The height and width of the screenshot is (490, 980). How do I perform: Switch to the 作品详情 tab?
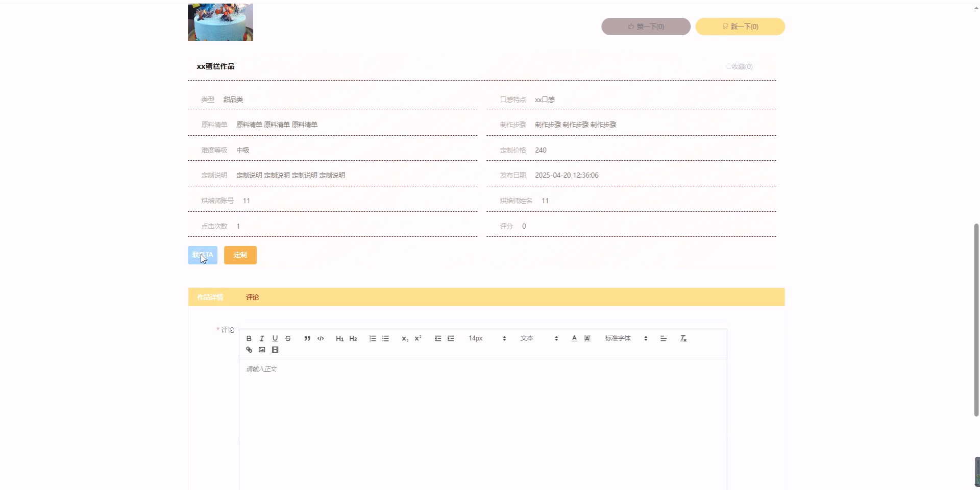210,297
